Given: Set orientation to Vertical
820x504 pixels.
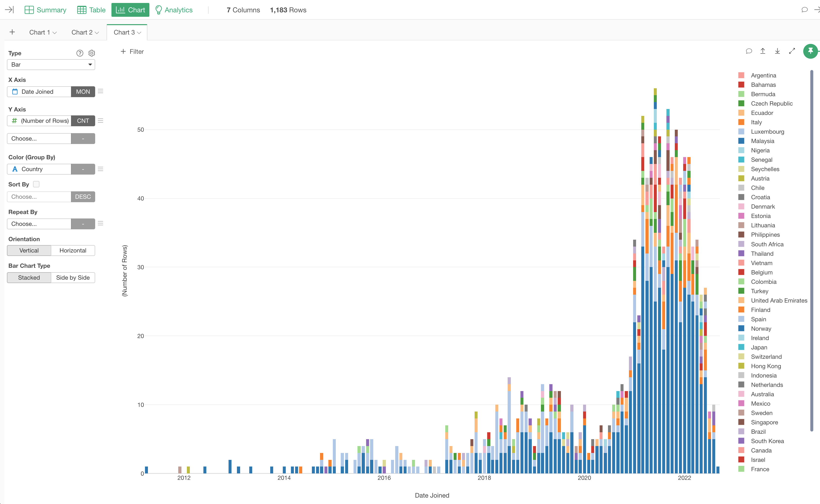Looking at the screenshot, I should (x=29, y=250).
